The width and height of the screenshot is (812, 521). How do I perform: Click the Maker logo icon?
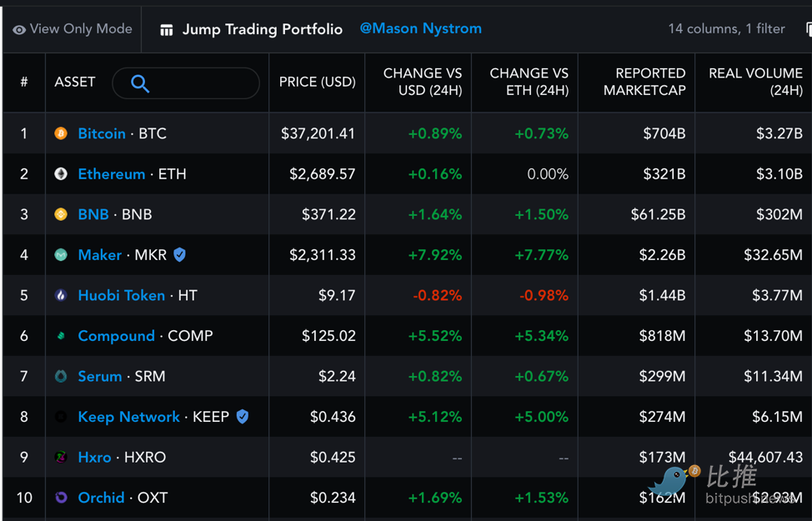pyautogui.click(x=61, y=255)
